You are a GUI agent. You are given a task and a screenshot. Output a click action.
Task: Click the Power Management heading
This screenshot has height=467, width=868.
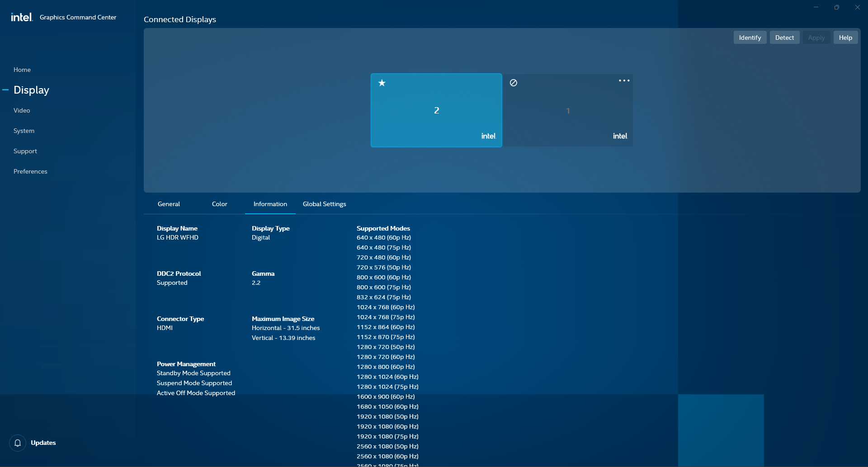point(186,364)
